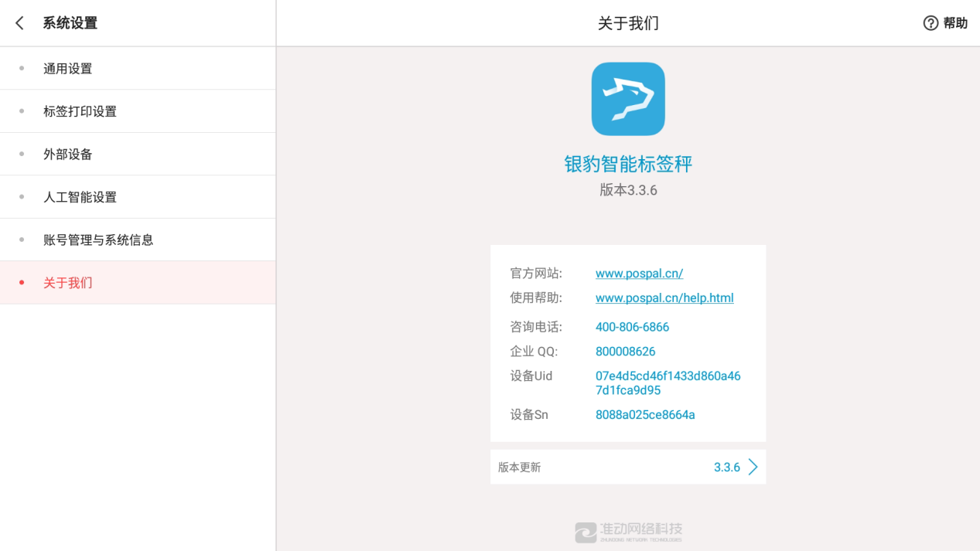Screen dimensions: 980x551
Task: Open the 通用设置 menu item
Action: coord(138,69)
